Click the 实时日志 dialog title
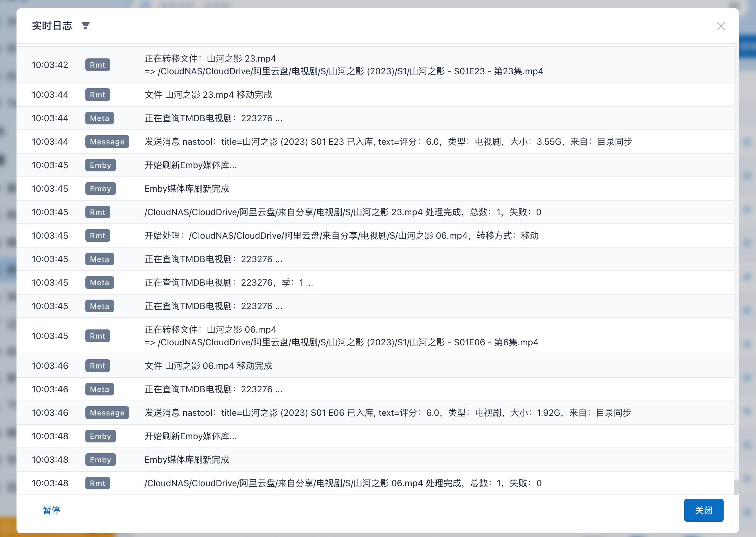This screenshot has height=537, width=756. pyautogui.click(x=52, y=26)
